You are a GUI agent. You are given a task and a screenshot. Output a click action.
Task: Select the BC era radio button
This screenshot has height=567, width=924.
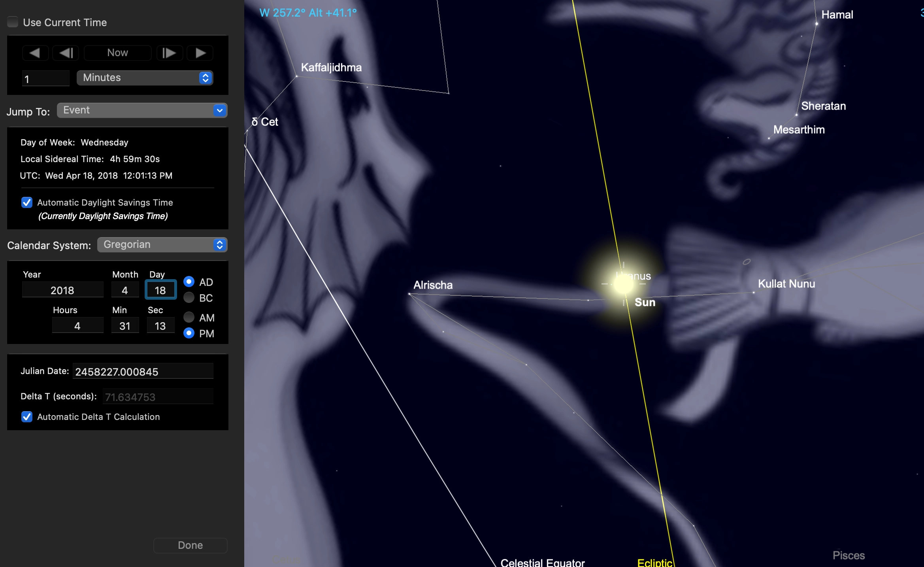189,298
